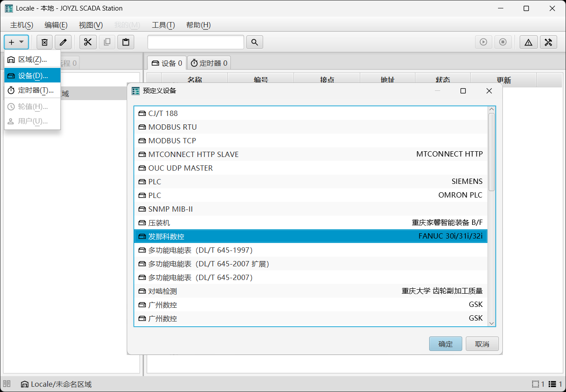Image resolution: width=566 pixels, height=392 pixels.
Task: Select the 发那科数控 FANUC row
Action: pyautogui.click(x=310, y=236)
